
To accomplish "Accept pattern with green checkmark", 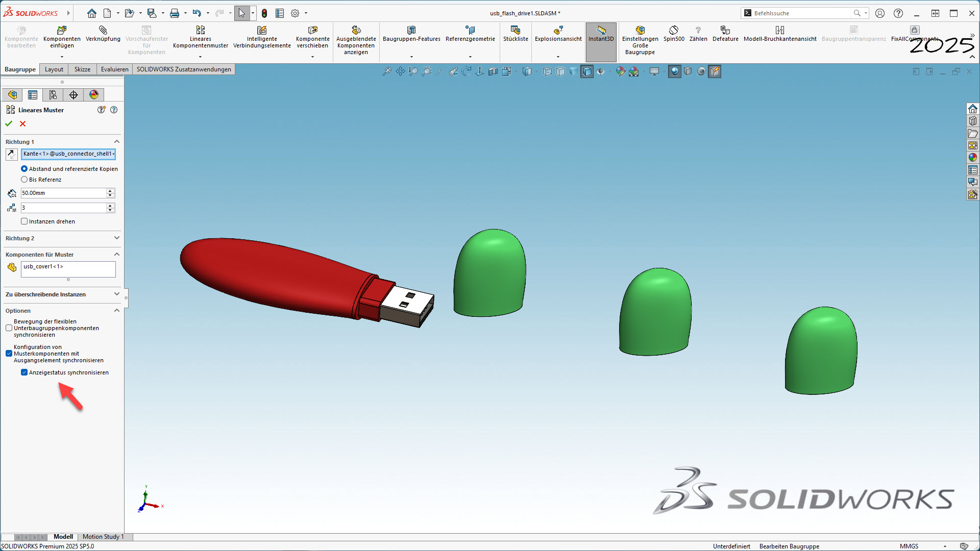I will tap(9, 123).
